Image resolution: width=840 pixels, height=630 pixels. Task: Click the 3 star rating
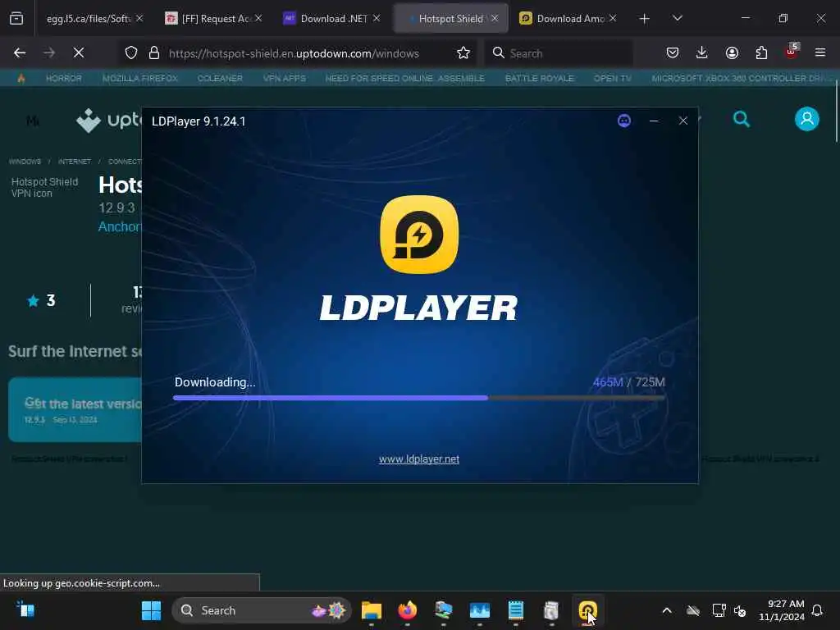(41, 300)
